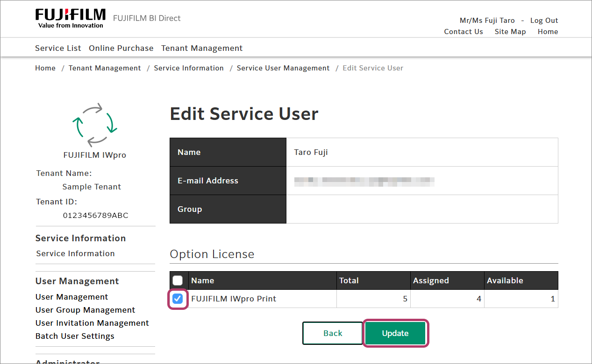
Task: Click Service Information sidebar link
Action: pos(75,253)
